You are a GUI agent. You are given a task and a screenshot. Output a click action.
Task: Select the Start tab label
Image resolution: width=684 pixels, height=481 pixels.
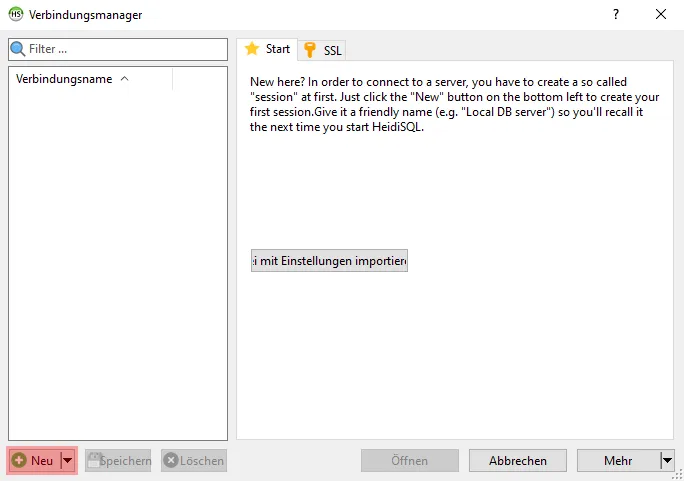(277, 49)
